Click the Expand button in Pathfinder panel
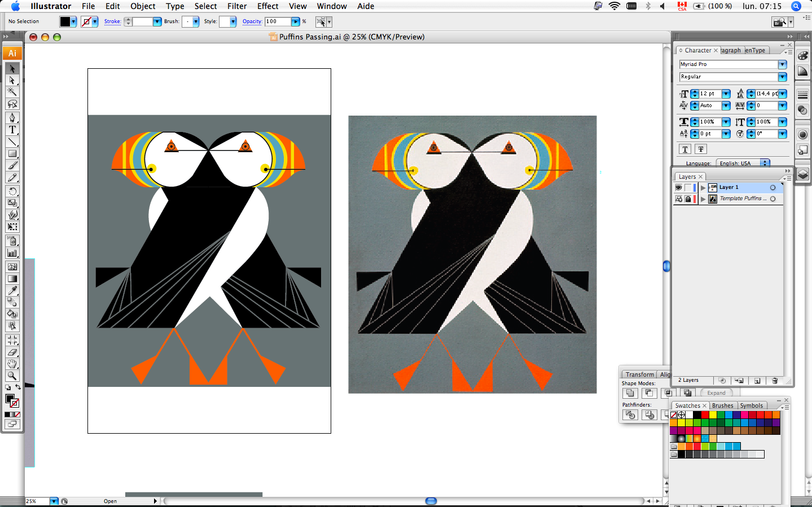812x507 pixels. pos(717,393)
